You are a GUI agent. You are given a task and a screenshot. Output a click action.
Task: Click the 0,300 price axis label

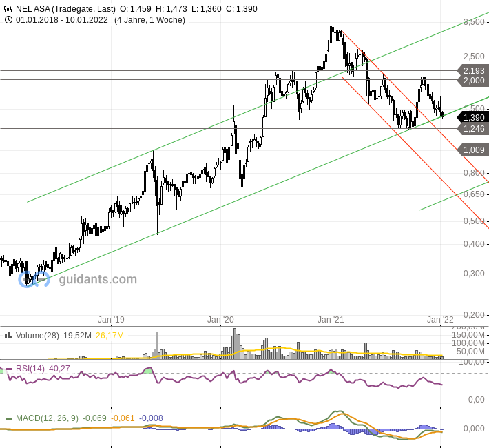click(474, 274)
